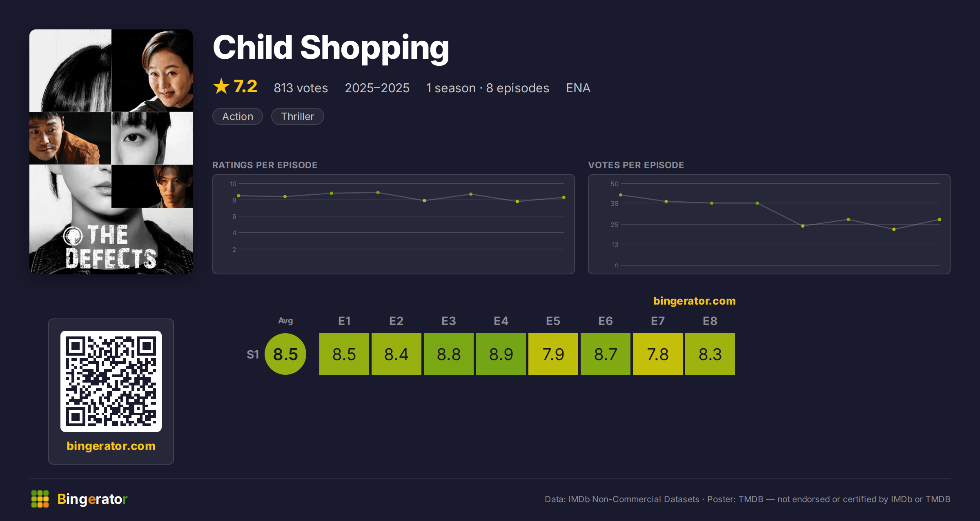Click first data point in ratings chart
The image size is (980, 521).
pos(239,196)
